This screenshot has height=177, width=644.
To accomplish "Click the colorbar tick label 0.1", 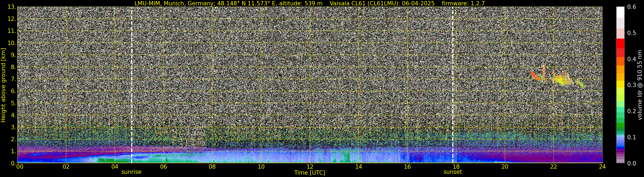I will [x=632, y=137].
